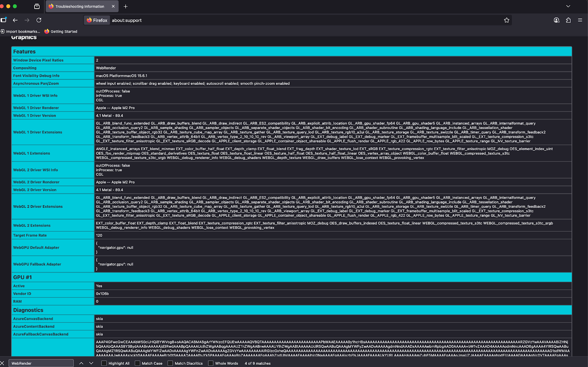Image resolution: width=588 pixels, height=367 pixels.
Task: Select the Troubleshooting Information tab
Action: [79, 6]
